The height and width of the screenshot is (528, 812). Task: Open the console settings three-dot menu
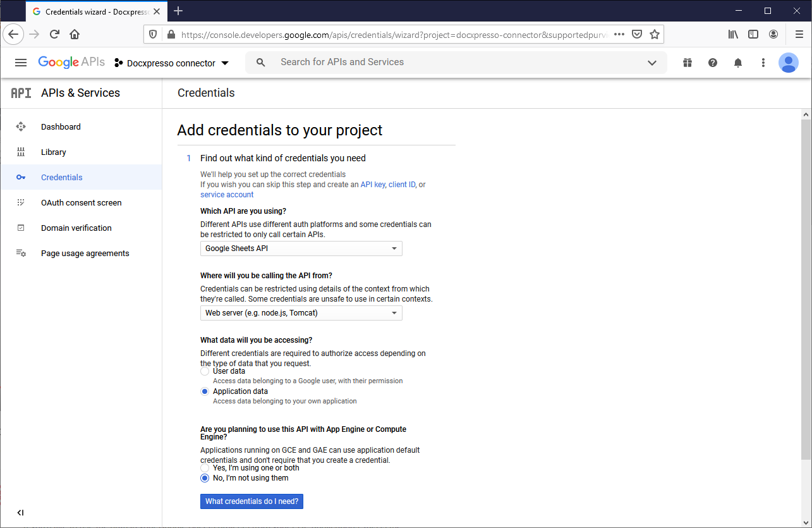pos(763,63)
